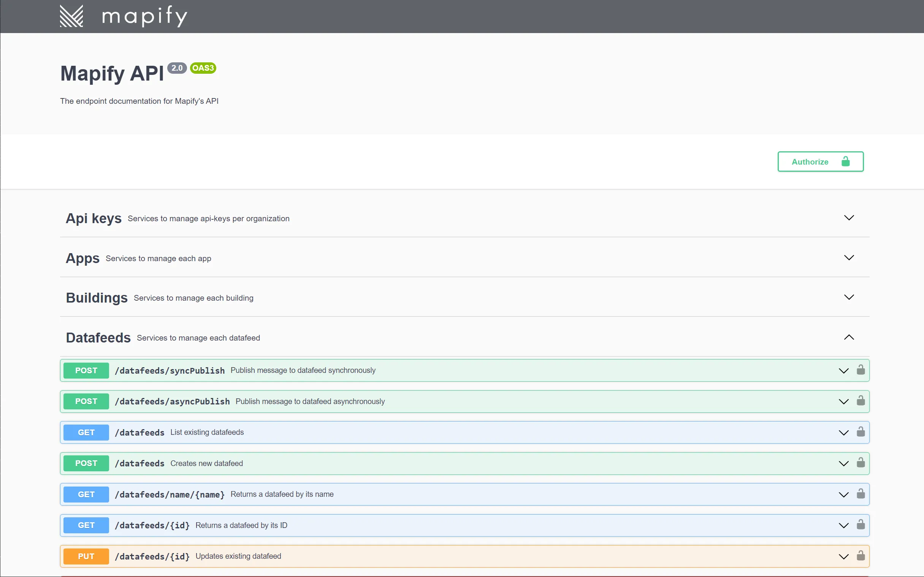Screen dimensions: 924x577
Task: Collapse the Datafeeds section chevron
Action: (x=848, y=338)
